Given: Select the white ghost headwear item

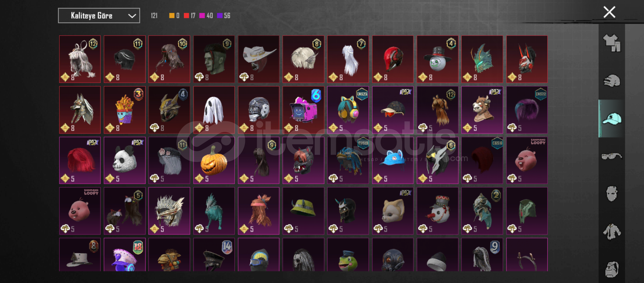Looking at the screenshot, I should (214, 110).
